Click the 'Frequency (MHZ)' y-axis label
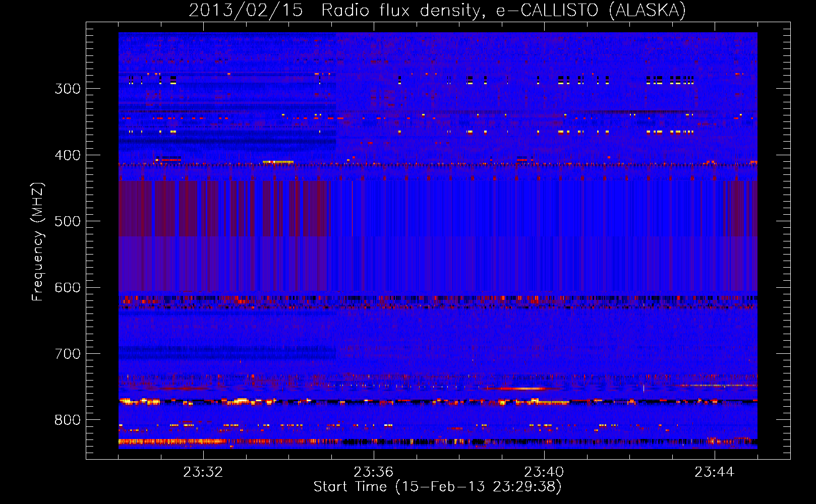The height and width of the screenshot is (504, 816). (x=38, y=241)
